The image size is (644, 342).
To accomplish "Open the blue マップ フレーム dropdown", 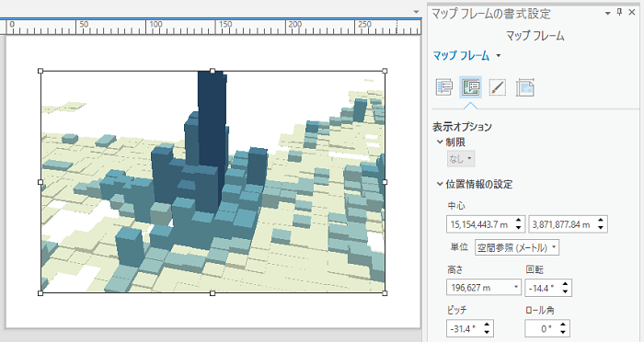I will tap(466, 55).
